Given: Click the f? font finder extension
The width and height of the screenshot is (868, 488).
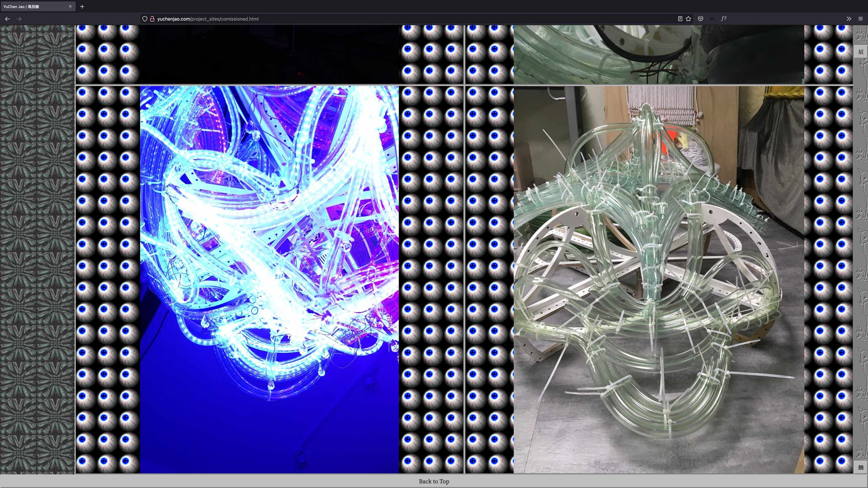Looking at the screenshot, I should pyautogui.click(x=723, y=19).
